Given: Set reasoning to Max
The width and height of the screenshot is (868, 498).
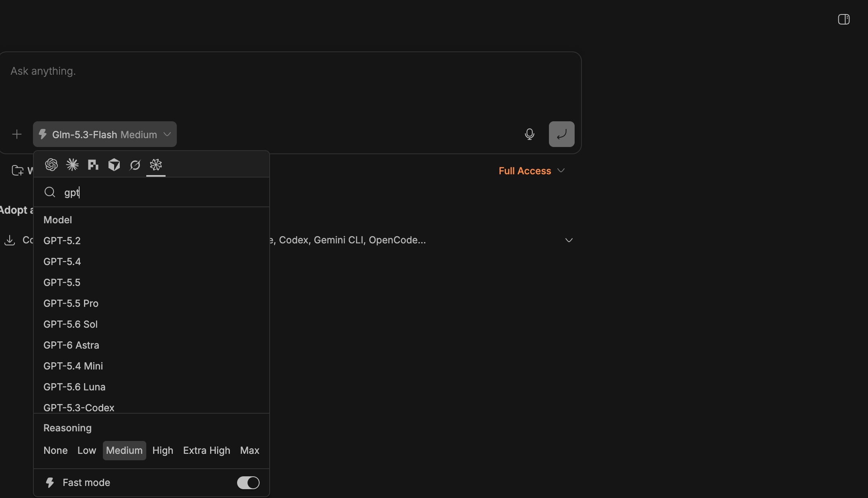Looking at the screenshot, I should [x=250, y=451].
